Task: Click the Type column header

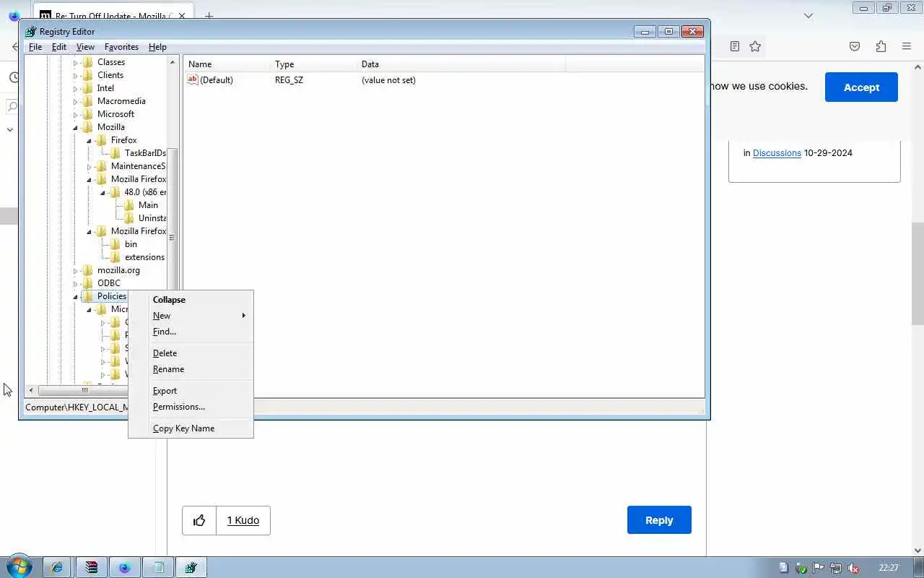Action: point(313,64)
